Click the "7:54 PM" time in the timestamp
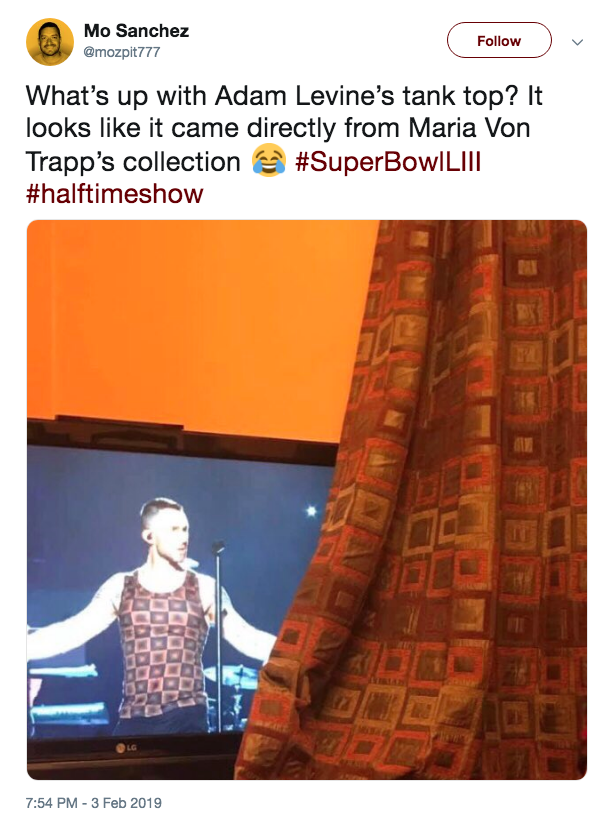The width and height of the screenshot is (610, 821). (51, 803)
